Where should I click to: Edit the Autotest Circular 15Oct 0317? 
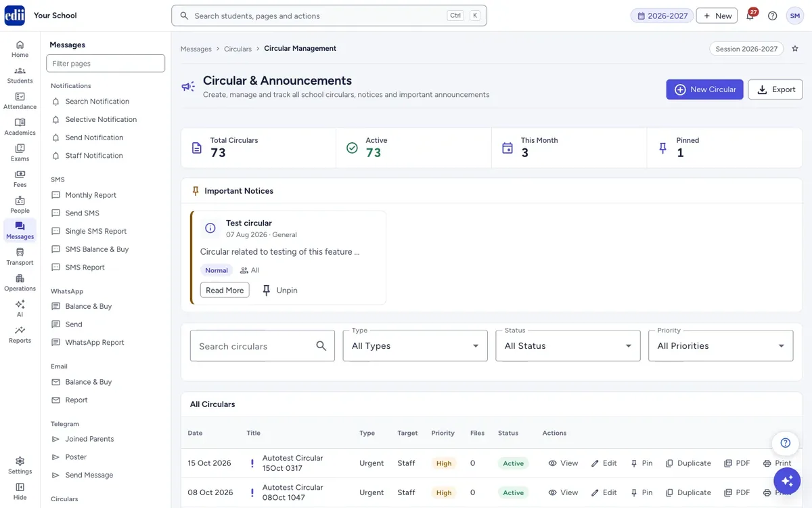tap(604, 463)
